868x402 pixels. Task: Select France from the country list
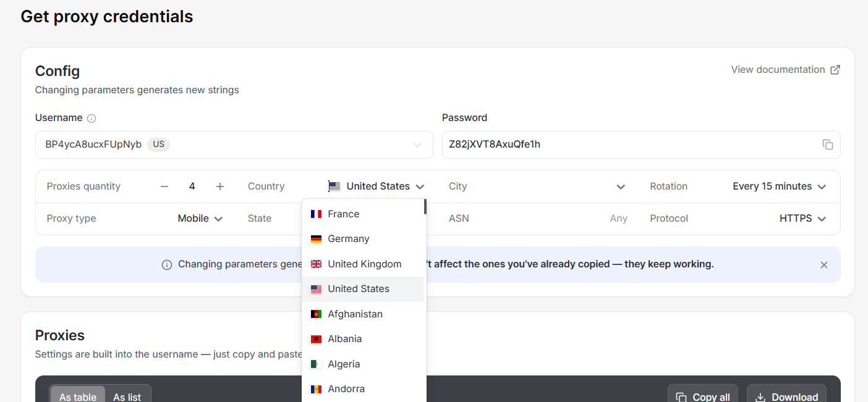click(363, 214)
